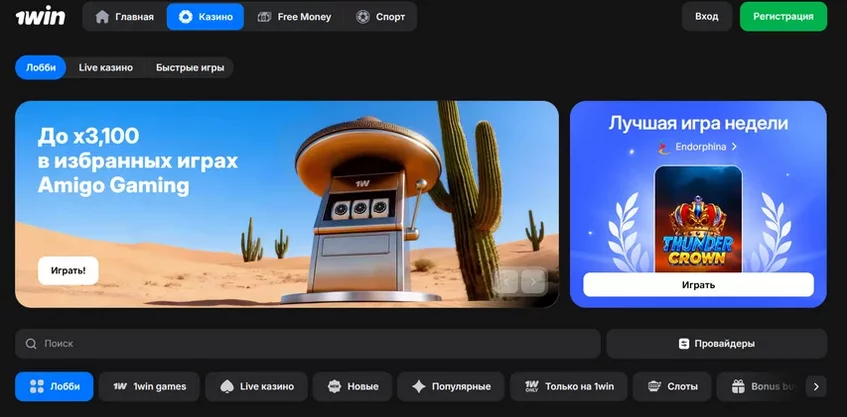The height and width of the screenshot is (417, 847).
Task: Open Endorphina provider link
Action: click(697, 146)
